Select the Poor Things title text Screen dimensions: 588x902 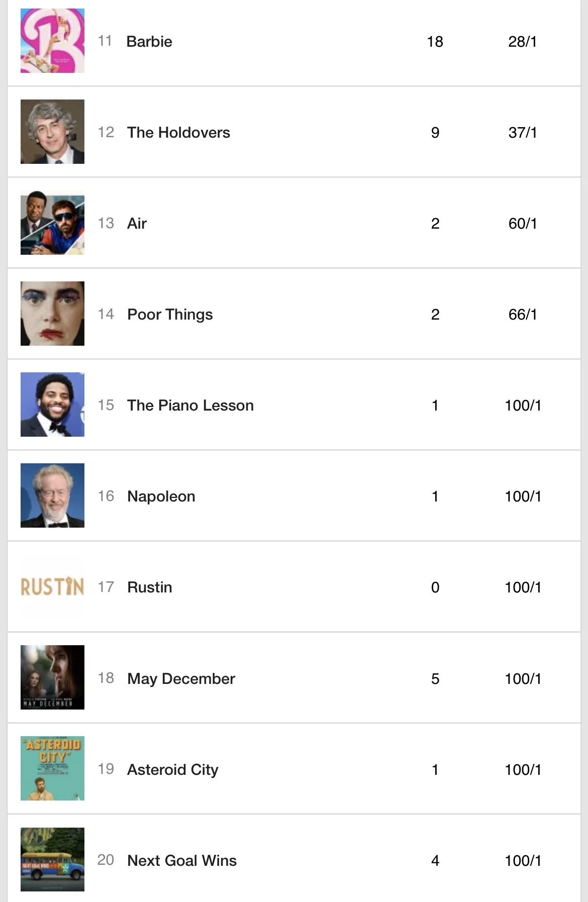(x=170, y=314)
